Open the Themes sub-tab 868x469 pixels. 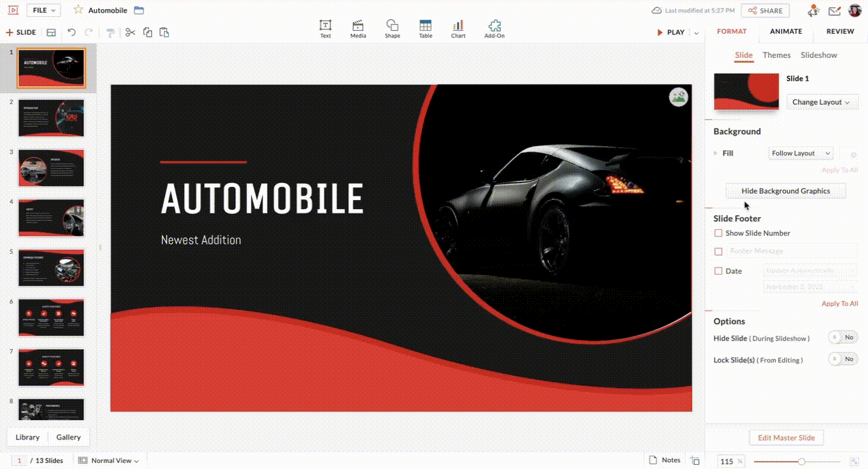click(776, 55)
